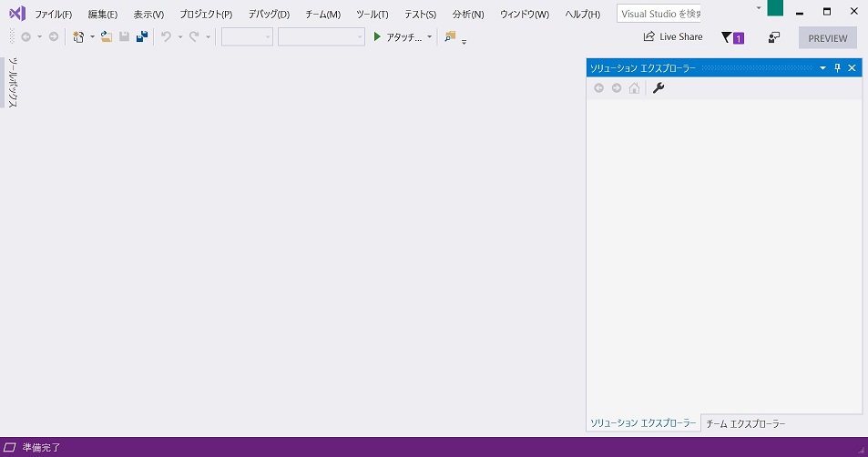
Task: Click the green play attach icon
Action: [377, 37]
